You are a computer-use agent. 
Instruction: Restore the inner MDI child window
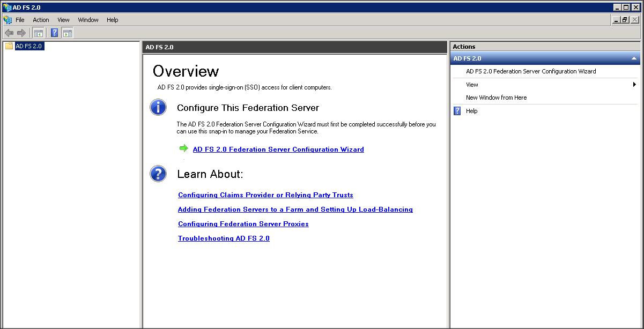(x=625, y=20)
